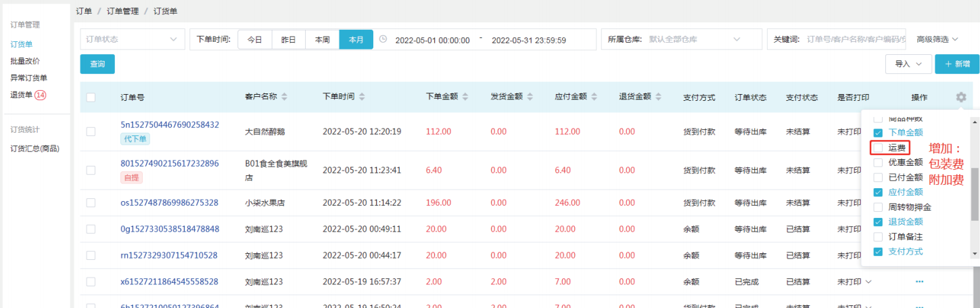Sort by 应付金额 using its sort arrows
The height and width of the screenshot is (308, 980).
[594, 97]
